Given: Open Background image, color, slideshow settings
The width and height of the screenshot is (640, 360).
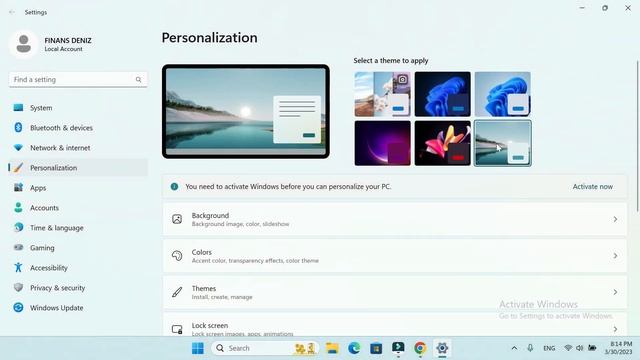Looking at the screenshot, I should click(395, 219).
